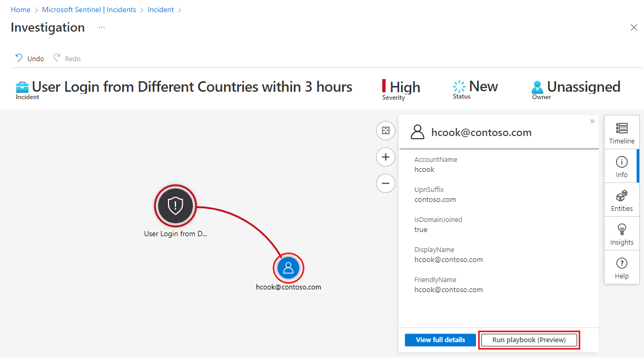Click the High severity indicator
Screen dimensions: 644x358
tap(402, 88)
